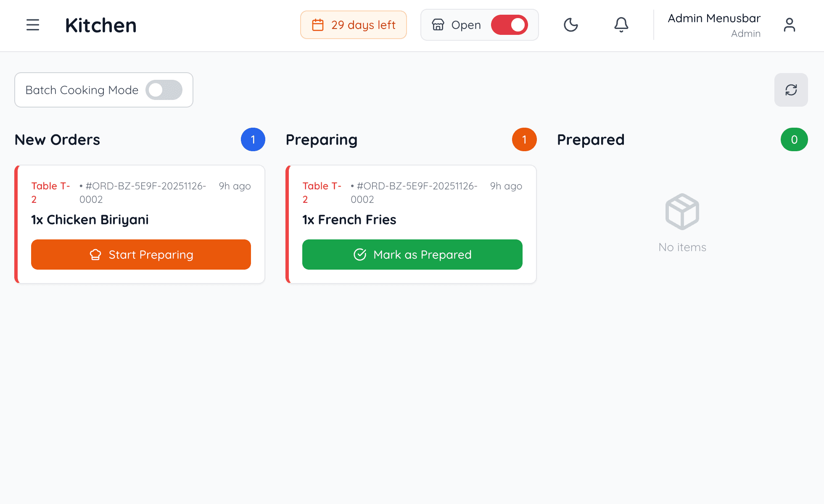The height and width of the screenshot is (504, 824).
Task: Click the Batch Cooking Mode label
Action: 82,90
